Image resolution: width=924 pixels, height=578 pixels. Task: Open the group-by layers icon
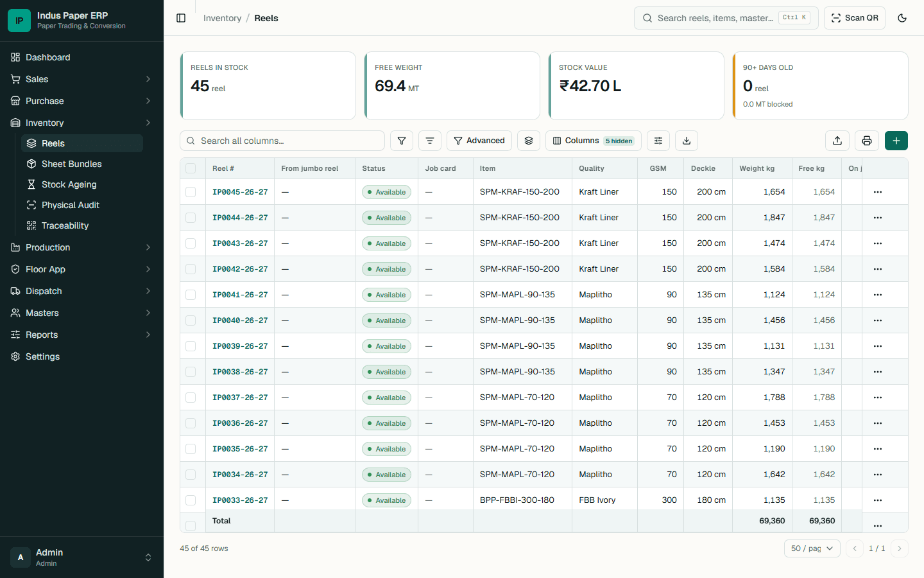pos(529,141)
